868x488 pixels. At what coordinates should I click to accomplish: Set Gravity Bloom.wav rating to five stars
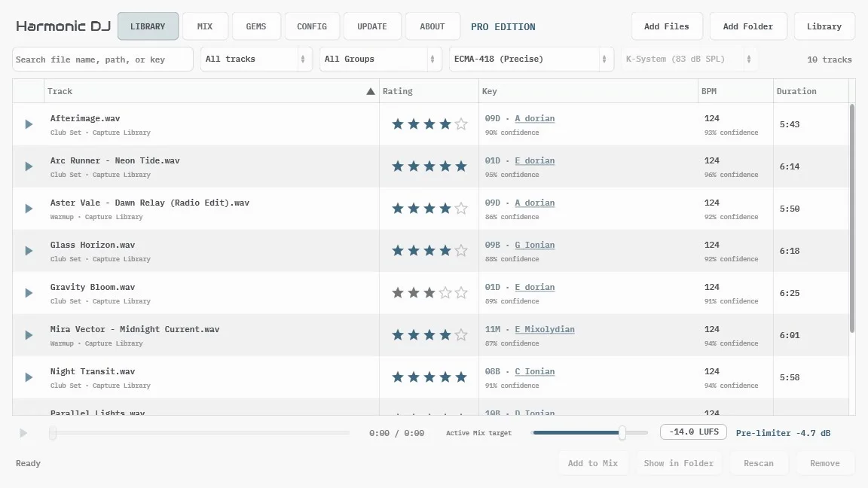coord(461,293)
